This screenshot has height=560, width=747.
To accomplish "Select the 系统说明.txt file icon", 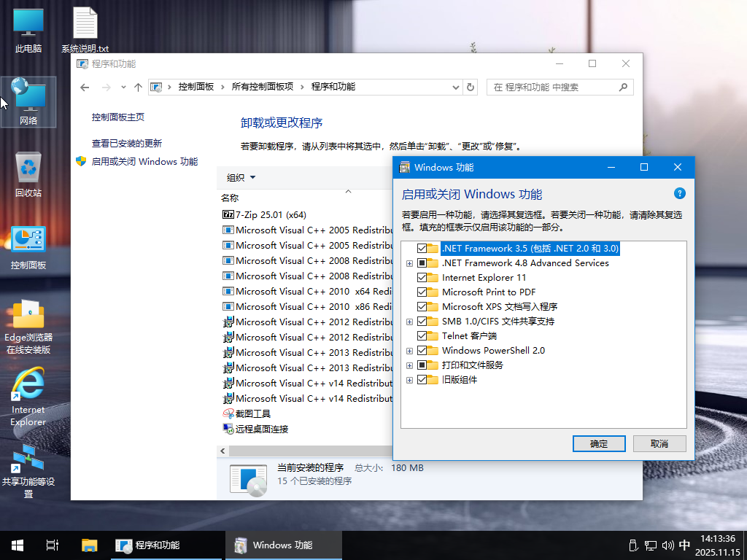I will point(85,23).
